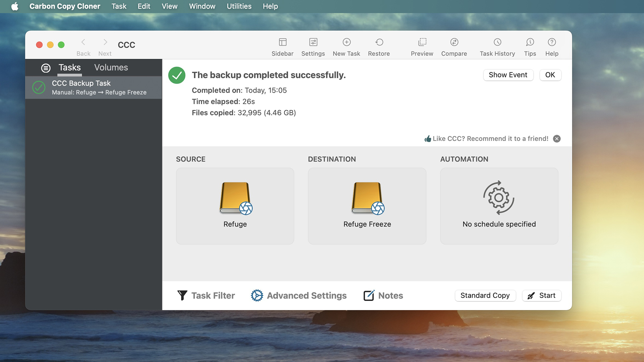Switch to the Tasks tab
This screenshot has width=644, height=362.
pos(69,67)
